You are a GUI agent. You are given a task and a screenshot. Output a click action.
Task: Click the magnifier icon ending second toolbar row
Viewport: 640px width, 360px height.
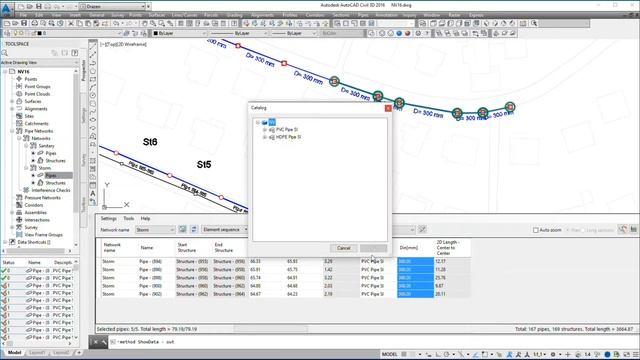tap(534, 24)
